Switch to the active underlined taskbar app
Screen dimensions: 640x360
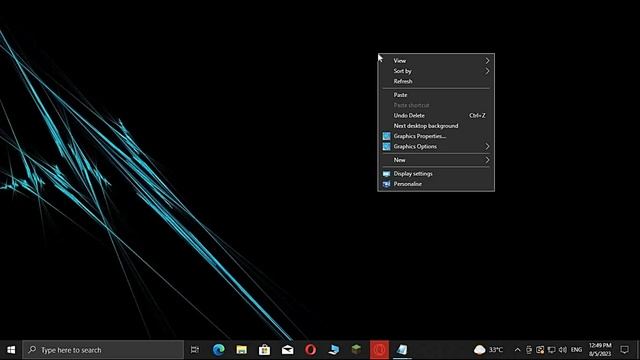(402, 350)
